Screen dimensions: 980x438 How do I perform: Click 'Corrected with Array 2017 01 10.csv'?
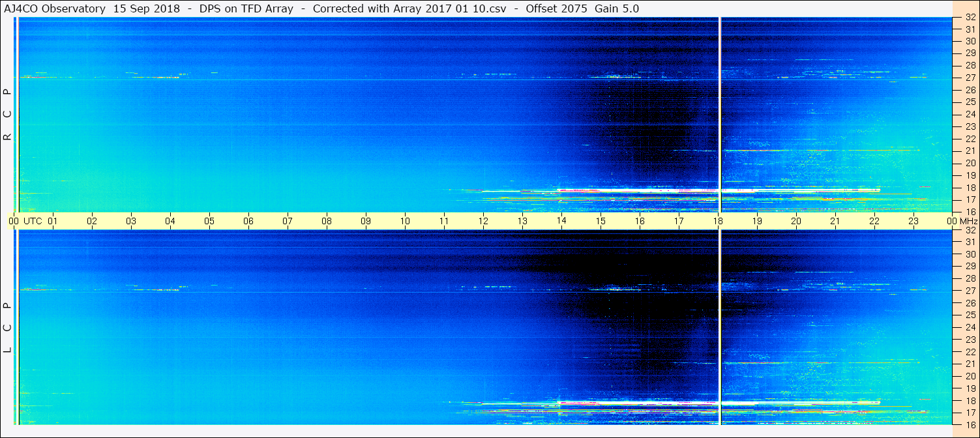409,8
